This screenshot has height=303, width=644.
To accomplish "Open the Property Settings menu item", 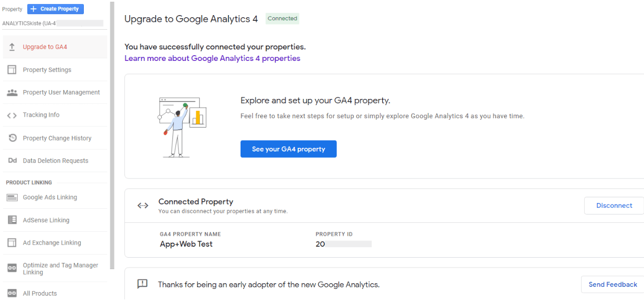I will (x=47, y=70).
